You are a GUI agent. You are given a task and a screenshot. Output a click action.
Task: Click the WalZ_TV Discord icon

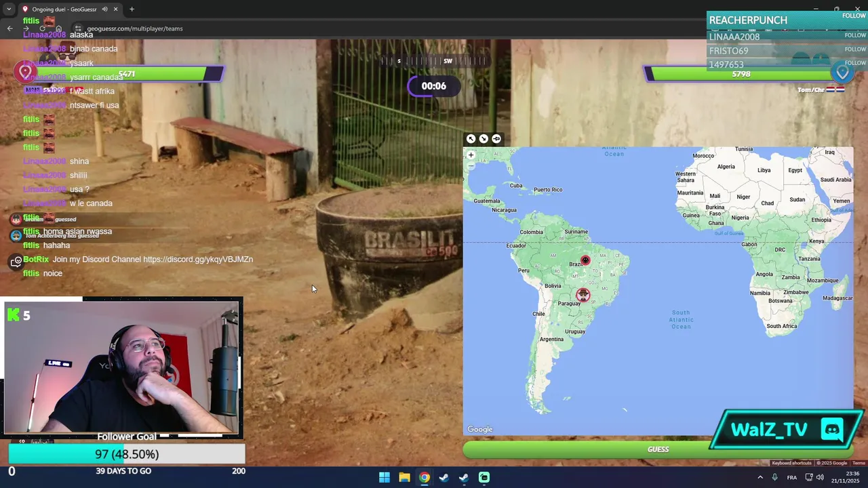click(831, 429)
